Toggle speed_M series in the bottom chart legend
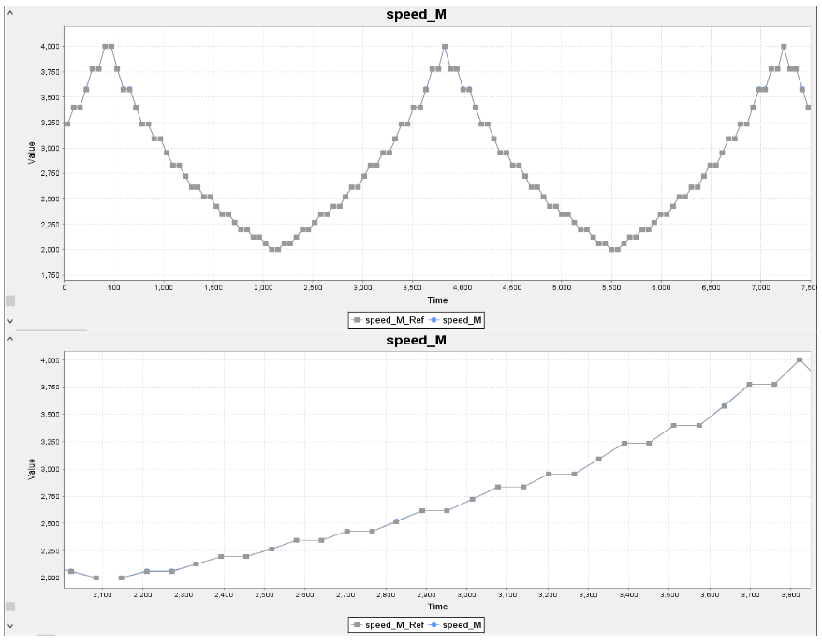The height and width of the screenshot is (644, 822). [x=455, y=625]
